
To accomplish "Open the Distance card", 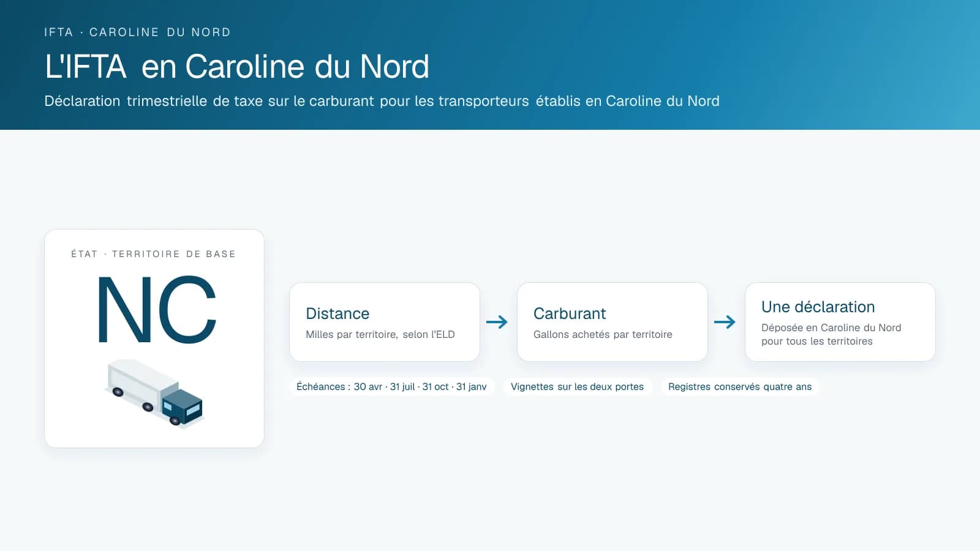I will 385,322.
